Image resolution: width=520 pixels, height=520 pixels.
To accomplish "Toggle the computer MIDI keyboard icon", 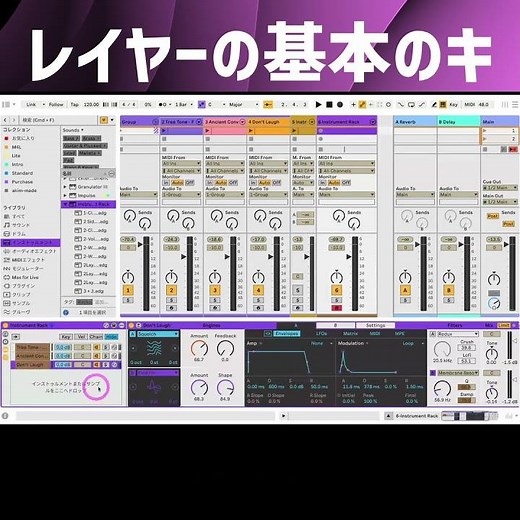I will pos(443,105).
